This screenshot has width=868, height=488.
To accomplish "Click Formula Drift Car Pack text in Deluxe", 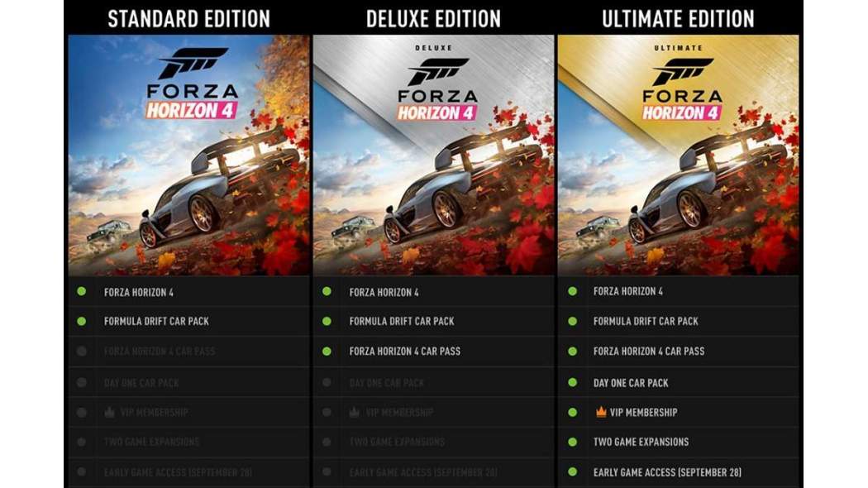I will coord(401,321).
